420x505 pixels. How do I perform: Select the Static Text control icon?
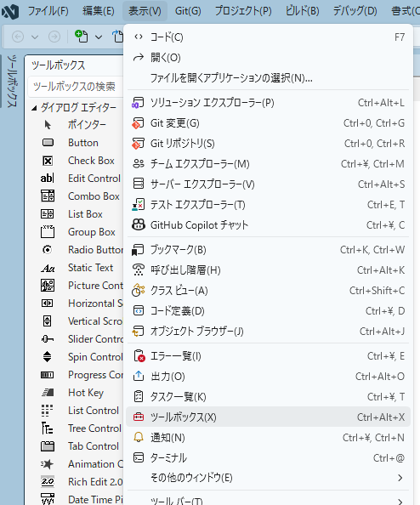48,268
